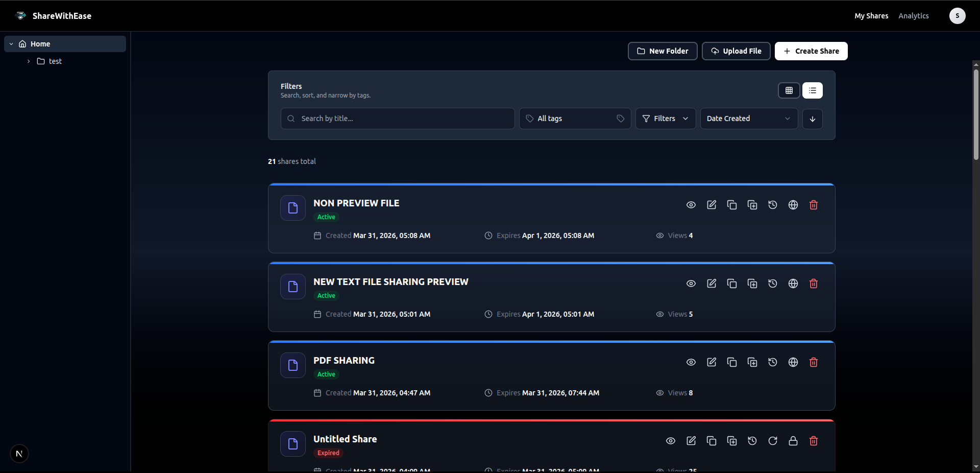Click globe icon on NEW TEXT FILE SHARING PREVIEW

(793, 283)
